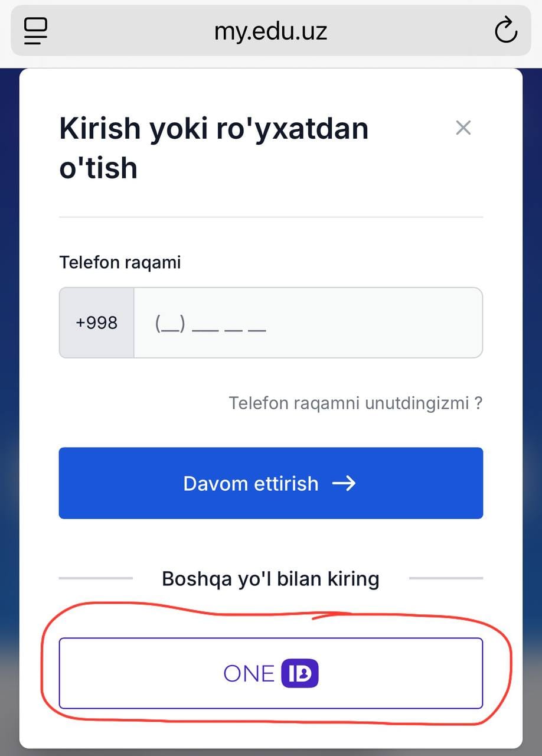Viewport: 542px width, 756px height.
Task: Click the gray backdrop below the dialog
Action: pyautogui.click(x=271, y=752)
